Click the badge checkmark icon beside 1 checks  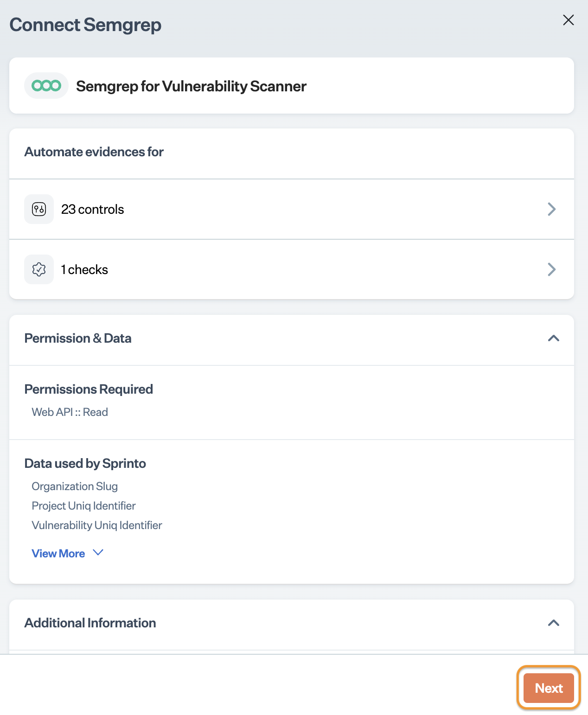39,269
